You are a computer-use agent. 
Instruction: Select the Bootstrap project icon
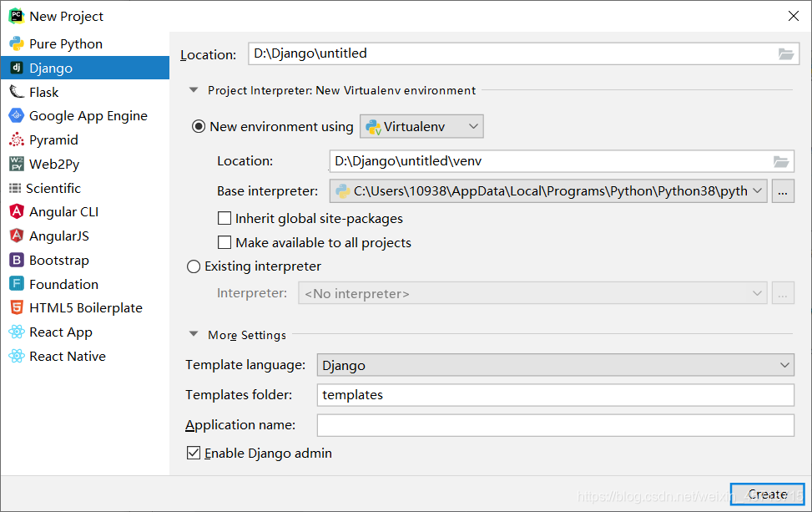coord(16,260)
